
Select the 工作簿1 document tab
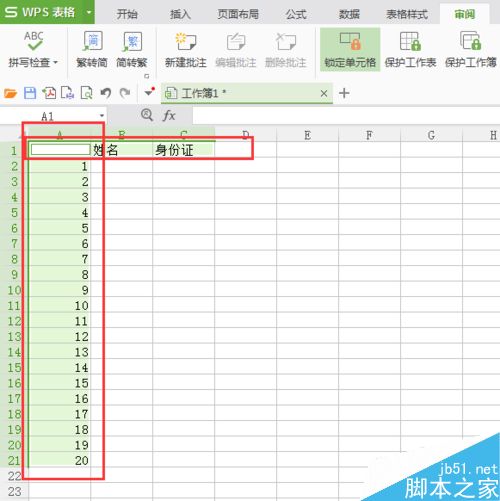pyautogui.click(x=247, y=93)
